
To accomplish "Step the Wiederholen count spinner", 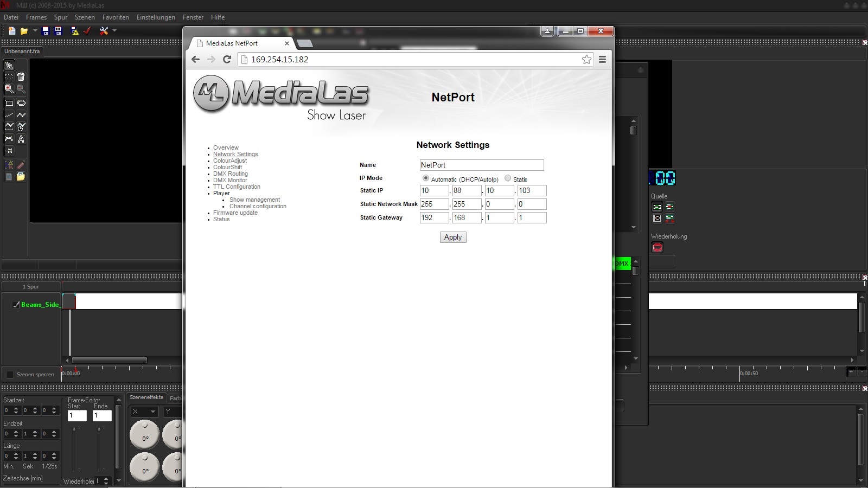I will (x=106, y=481).
